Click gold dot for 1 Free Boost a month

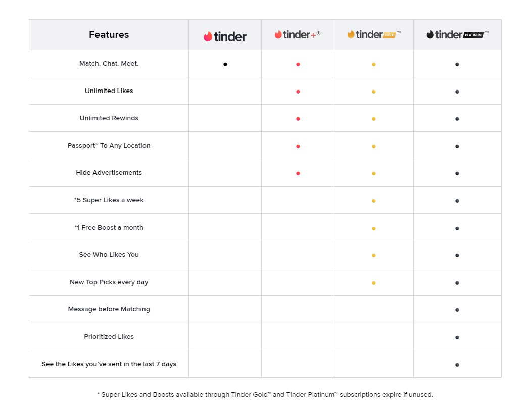point(373,228)
